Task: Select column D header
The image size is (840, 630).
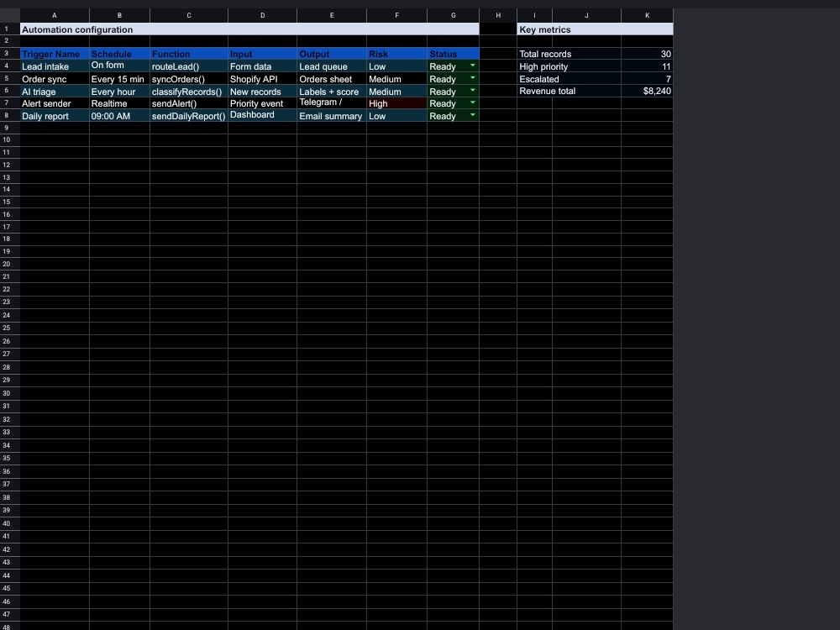Action: coord(262,15)
